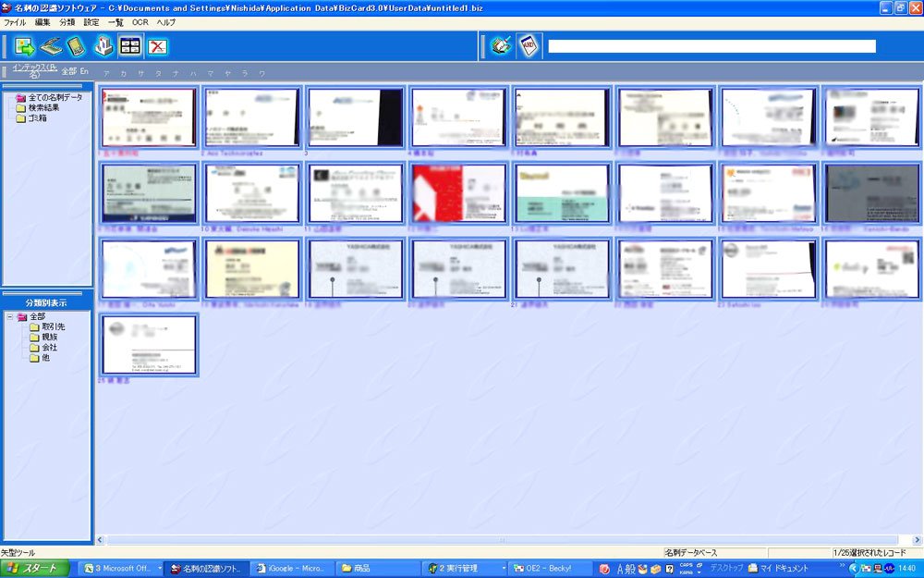Screen dimensions: 924x578
Task: Click the flatbed scanner toolbar icon
Action: [51, 46]
